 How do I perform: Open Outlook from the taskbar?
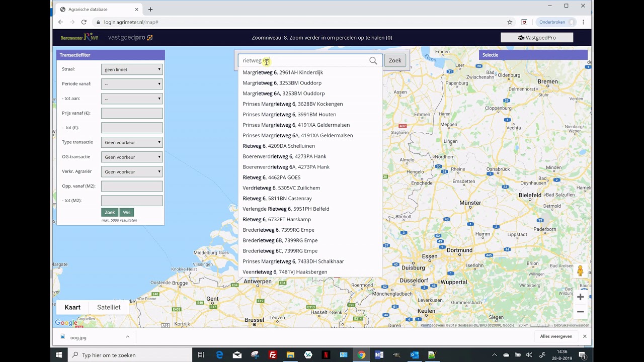tap(415, 355)
